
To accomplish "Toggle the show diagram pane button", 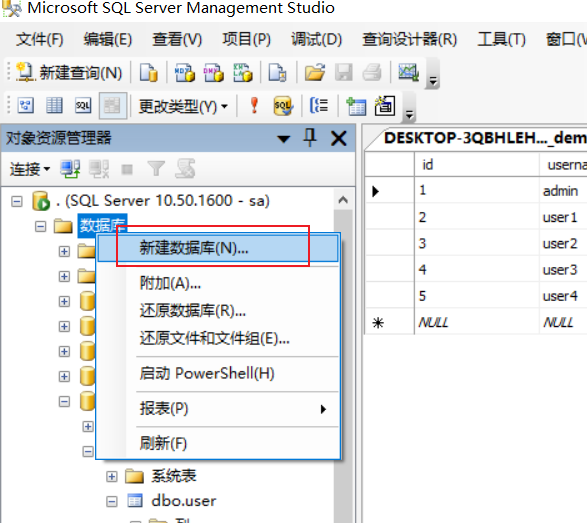I will point(25,106).
